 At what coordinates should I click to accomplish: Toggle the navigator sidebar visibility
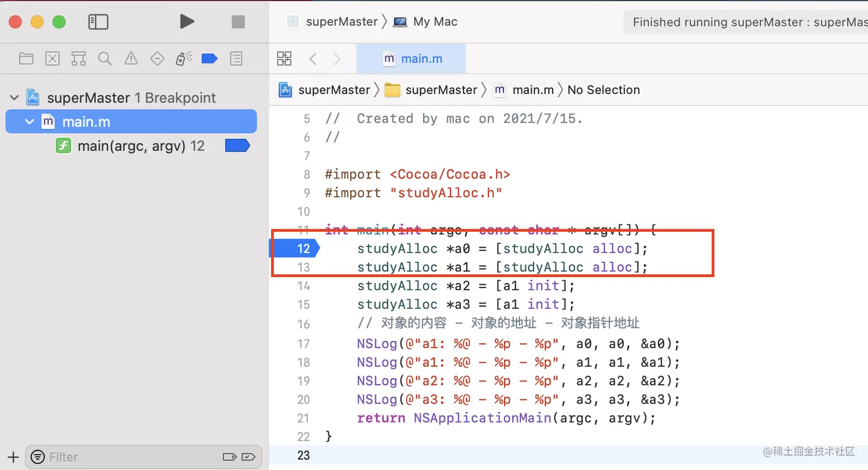tap(98, 22)
